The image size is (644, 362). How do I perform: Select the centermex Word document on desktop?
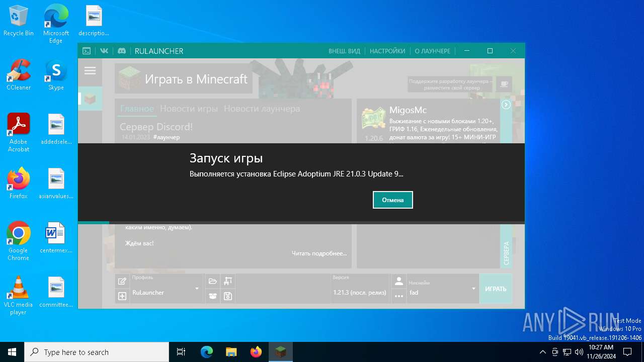[x=56, y=238]
